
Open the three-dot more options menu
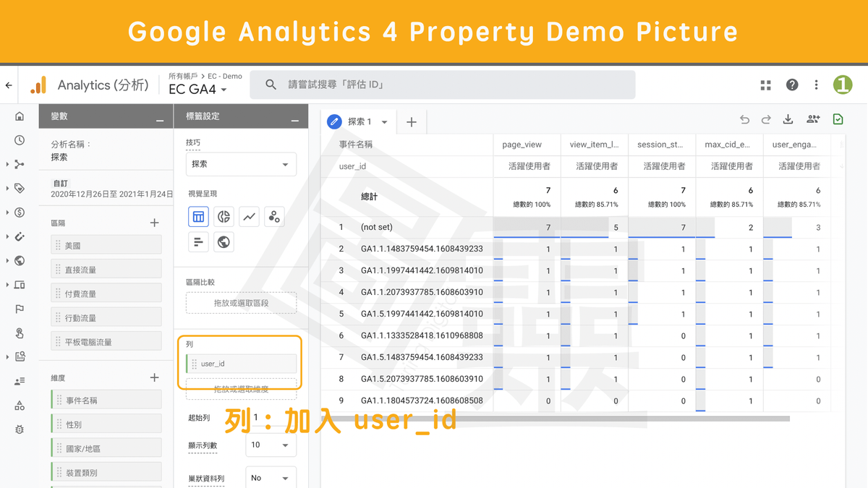coord(816,85)
